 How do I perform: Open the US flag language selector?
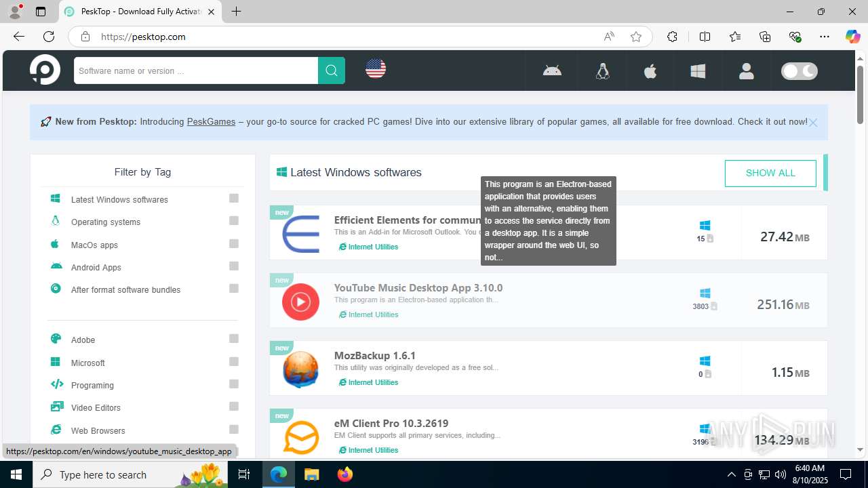(375, 68)
